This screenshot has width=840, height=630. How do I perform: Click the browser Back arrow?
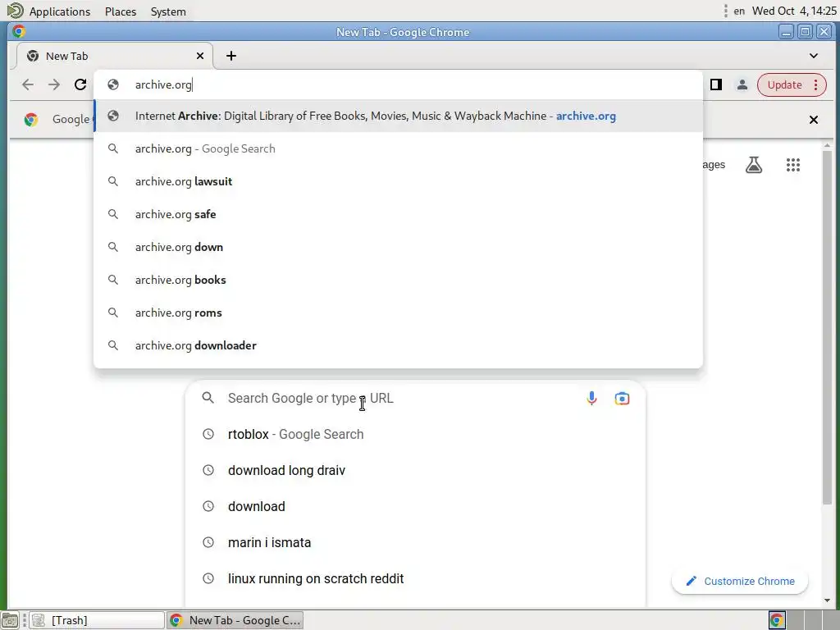click(28, 84)
